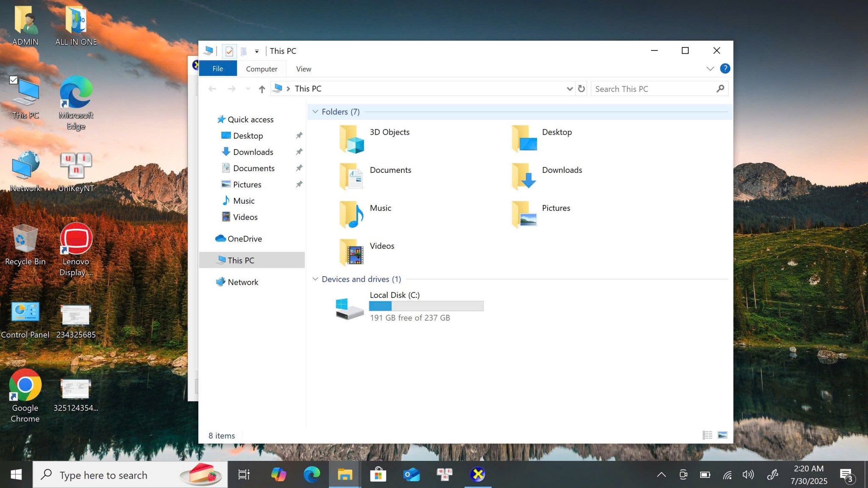Click the Help question mark icon
The width and height of the screenshot is (868, 488).
coord(725,69)
